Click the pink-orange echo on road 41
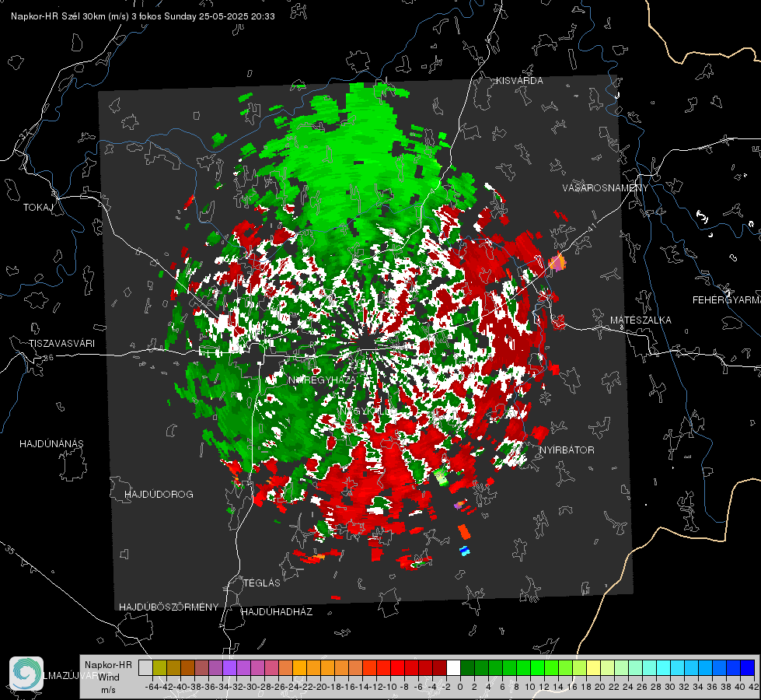761x700 pixels. tap(557, 263)
